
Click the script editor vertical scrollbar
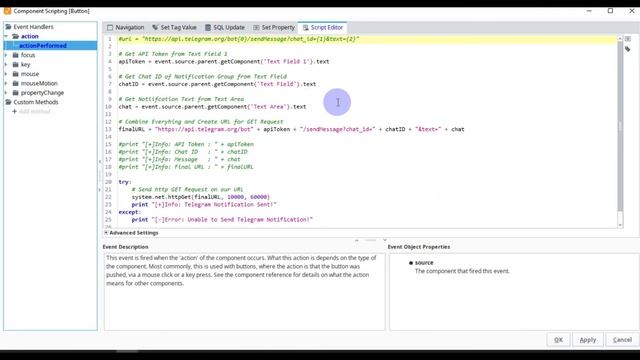pos(620,127)
